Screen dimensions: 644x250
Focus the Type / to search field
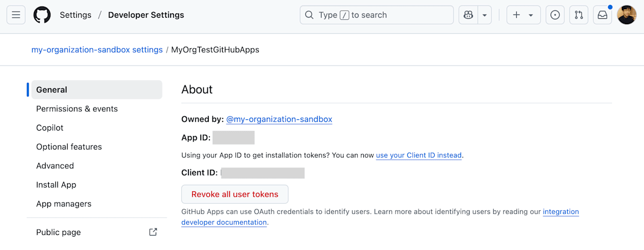[x=377, y=15]
